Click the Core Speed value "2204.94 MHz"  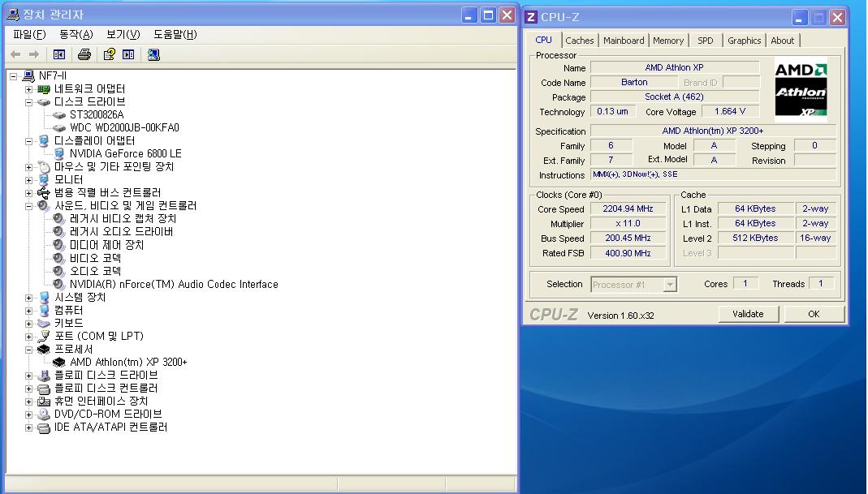pyautogui.click(x=628, y=209)
